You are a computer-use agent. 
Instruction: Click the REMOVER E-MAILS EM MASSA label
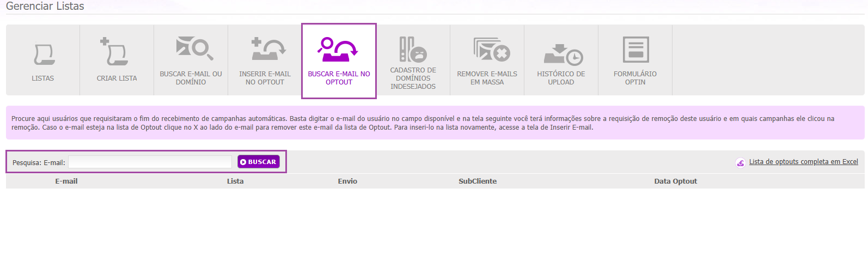(487, 78)
